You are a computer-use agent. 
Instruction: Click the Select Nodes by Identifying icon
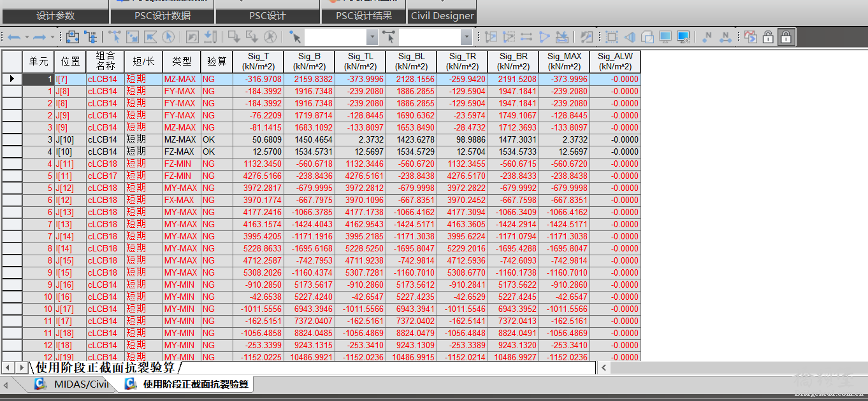pyautogui.click(x=294, y=38)
